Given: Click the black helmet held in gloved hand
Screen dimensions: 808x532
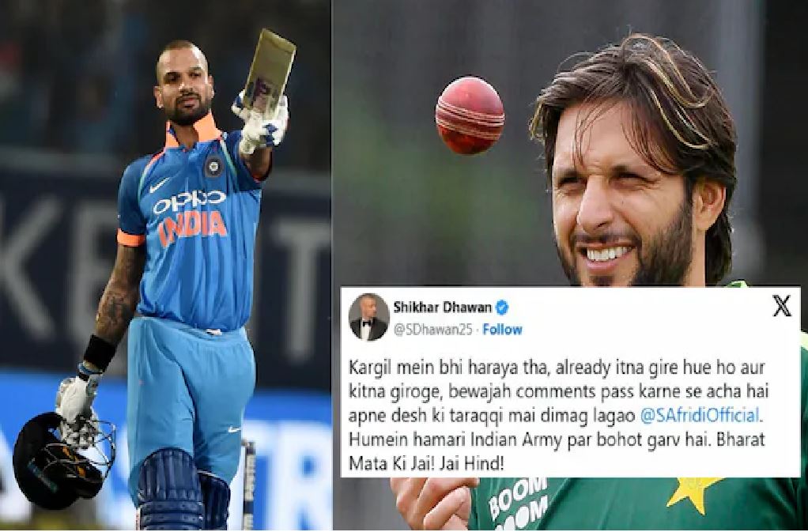Looking at the screenshot, I should (59, 462).
